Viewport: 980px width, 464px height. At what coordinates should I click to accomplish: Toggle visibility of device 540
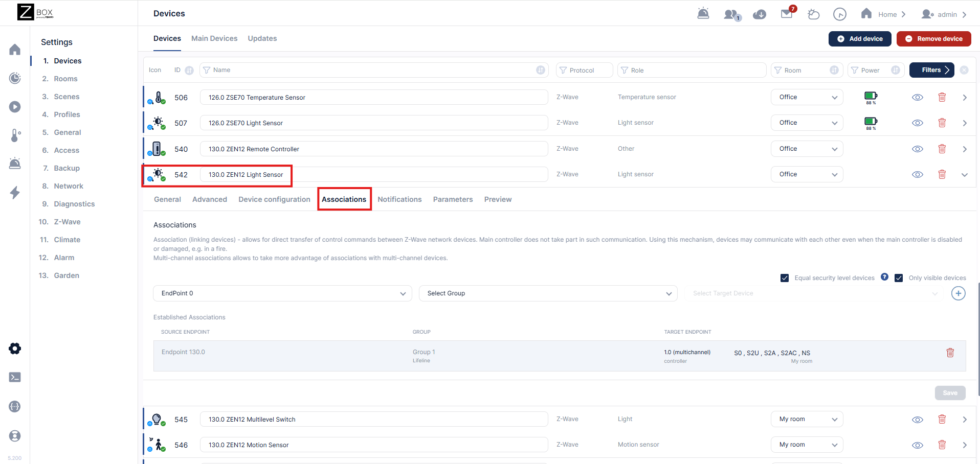[x=918, y=149]
